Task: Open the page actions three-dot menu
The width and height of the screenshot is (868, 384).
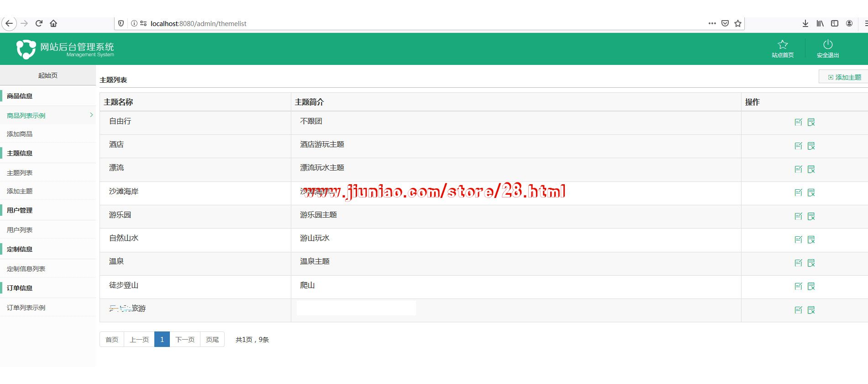Action: pos(712,23)
